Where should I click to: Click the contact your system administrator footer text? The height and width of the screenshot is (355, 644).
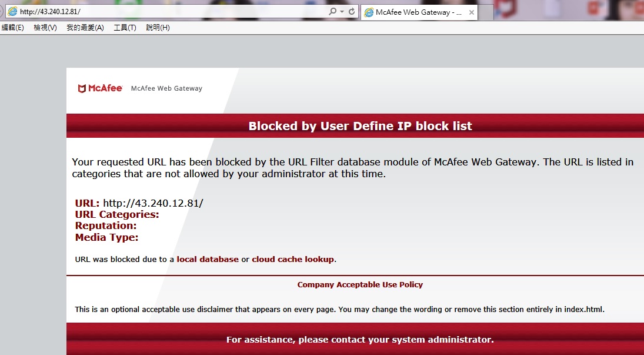[360, 340]
